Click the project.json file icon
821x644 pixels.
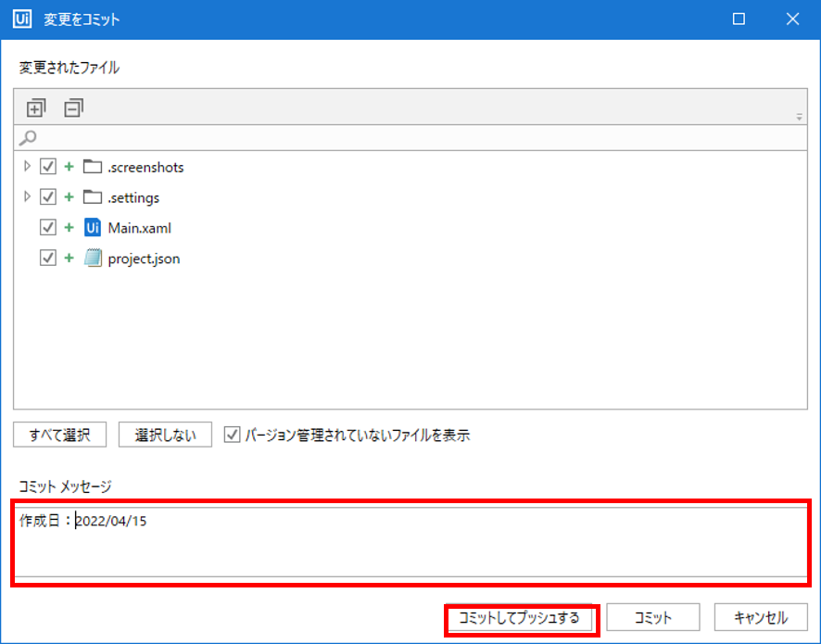pos(92,259)
